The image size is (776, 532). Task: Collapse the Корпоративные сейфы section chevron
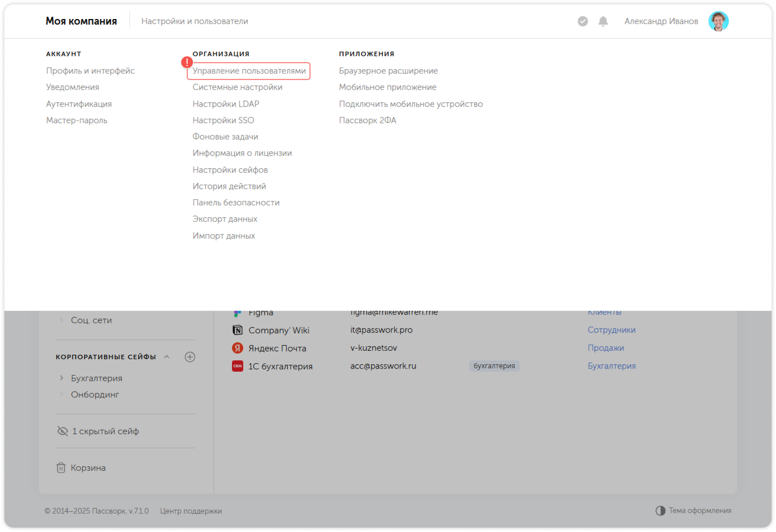pos(167,357)
